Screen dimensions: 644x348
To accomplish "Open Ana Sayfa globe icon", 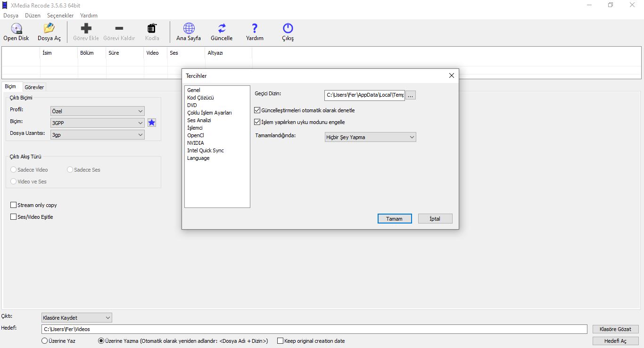I will 189,28.
